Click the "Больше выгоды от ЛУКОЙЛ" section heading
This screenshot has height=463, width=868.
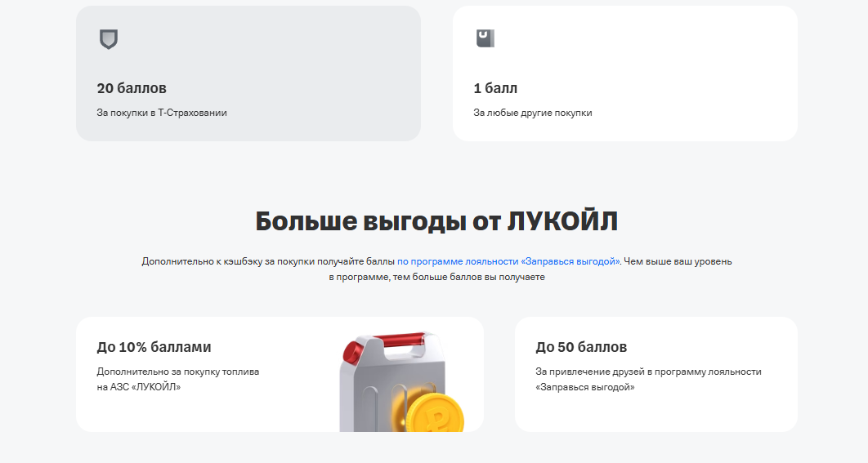point(436,221)
